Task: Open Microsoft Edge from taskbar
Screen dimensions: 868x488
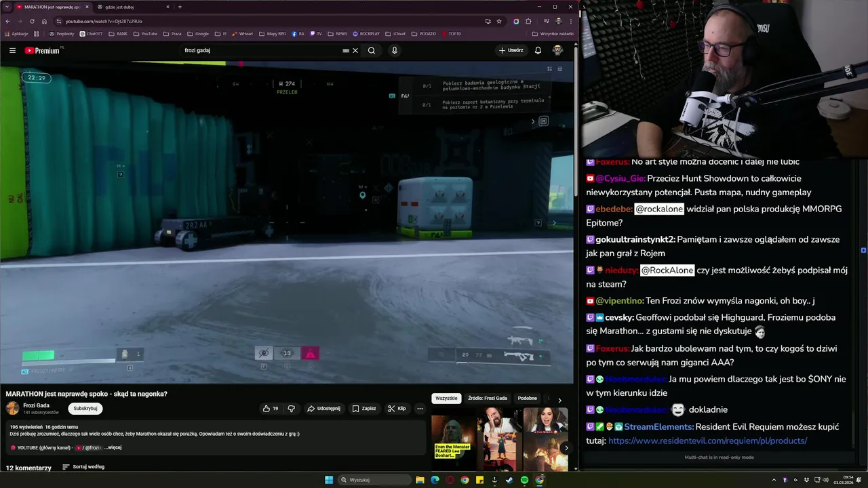Action: [x=435, y=480]
